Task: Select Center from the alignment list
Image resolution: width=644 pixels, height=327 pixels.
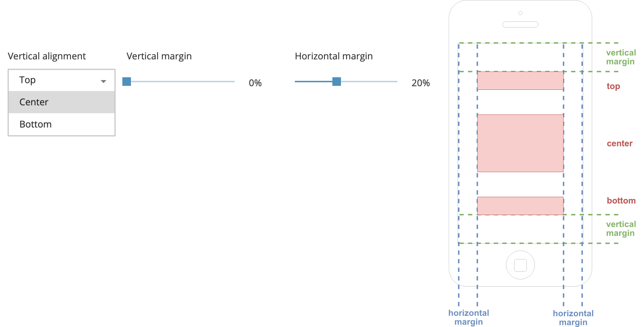Action: [62, 102]
